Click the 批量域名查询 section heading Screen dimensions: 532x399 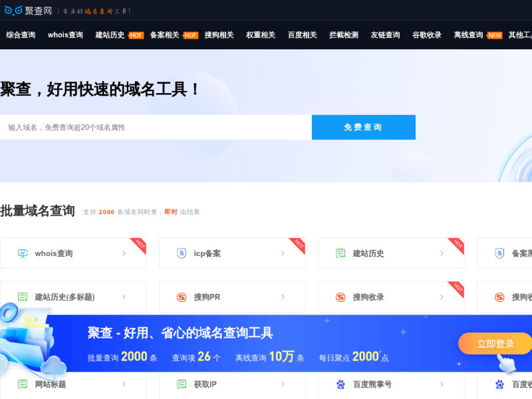37,211
